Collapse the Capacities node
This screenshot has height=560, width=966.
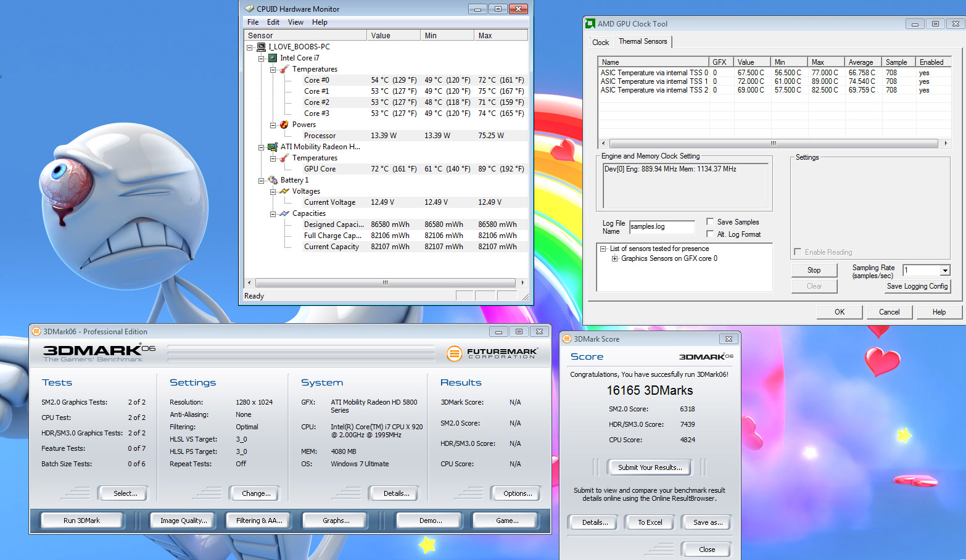[273, 214]
